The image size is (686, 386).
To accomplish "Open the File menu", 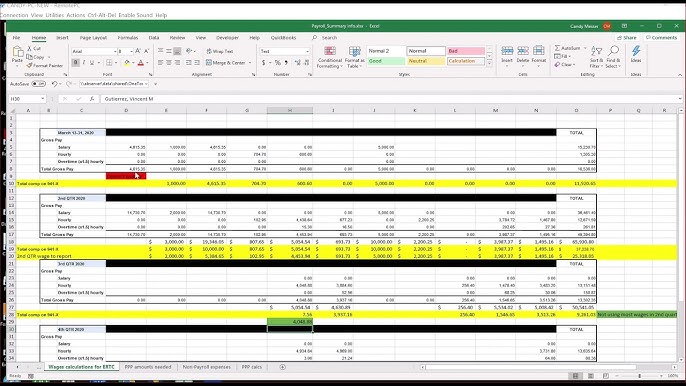I will coord(16,38).
